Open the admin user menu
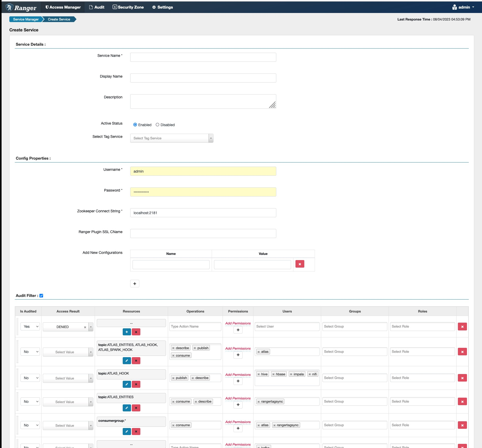Screen dimensions: 482x448 [x=463, y=7]
